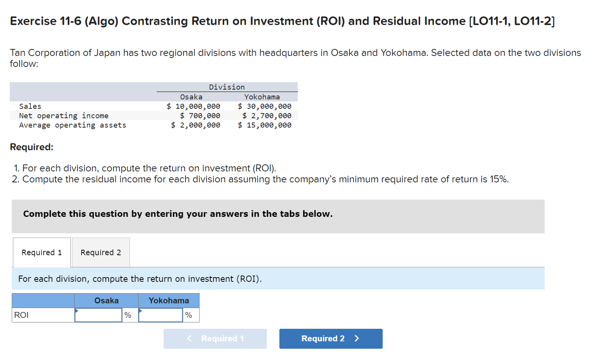Click the Osaka header in data table
This screenshot has width=592, height=364.
pyautogui.click(x=191, y=97)
